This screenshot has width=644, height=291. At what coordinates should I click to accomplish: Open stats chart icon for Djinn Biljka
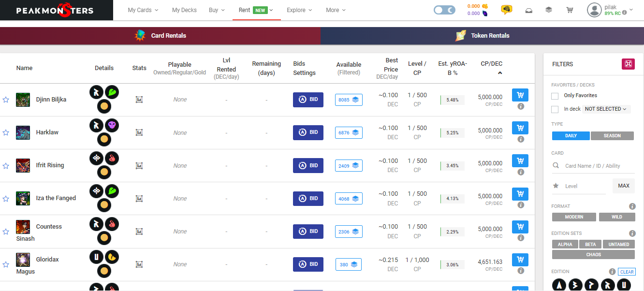[139, 100]
